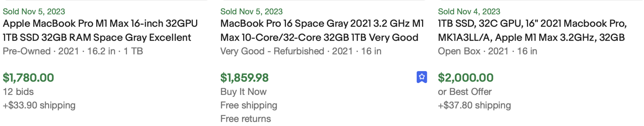Click Sold Nov 5 label above $1,780 listing
The height and width of the screenshot is (126, 644).
tap(34, 12)
